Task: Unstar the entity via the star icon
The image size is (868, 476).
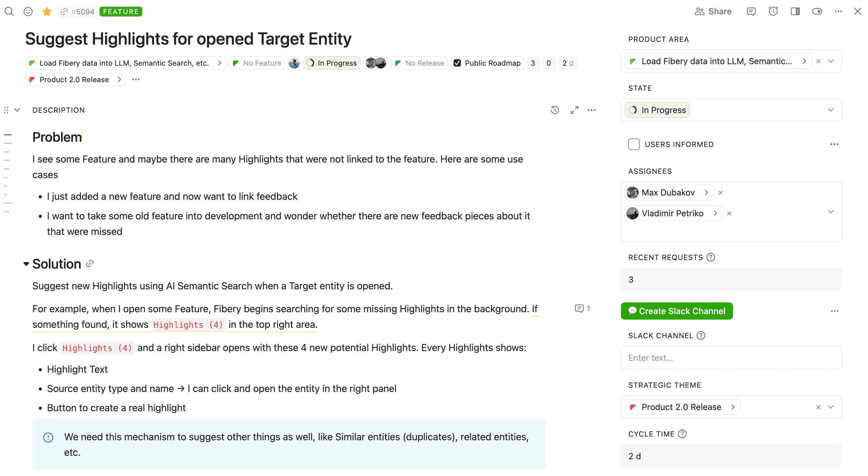Action: click(x=47, y=11)
